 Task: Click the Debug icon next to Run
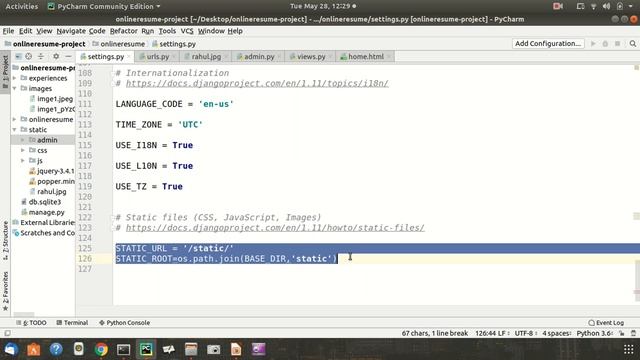[x=605, y=44]
